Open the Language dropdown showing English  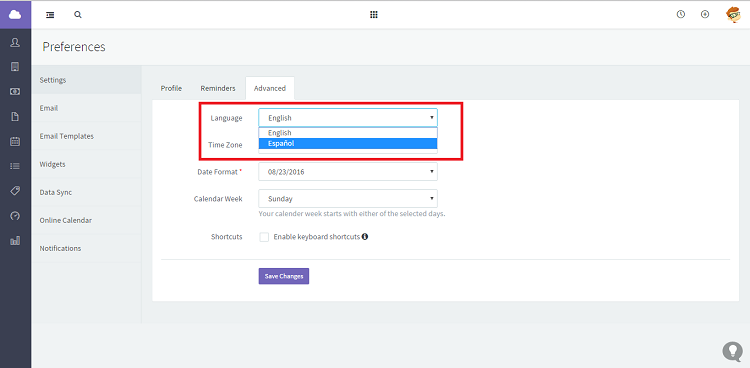(348, 118)
